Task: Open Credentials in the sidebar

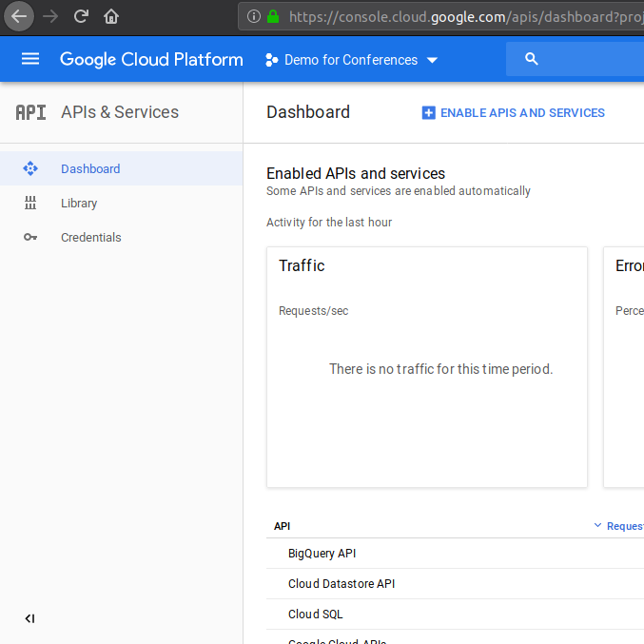Action: pos(122,238)
